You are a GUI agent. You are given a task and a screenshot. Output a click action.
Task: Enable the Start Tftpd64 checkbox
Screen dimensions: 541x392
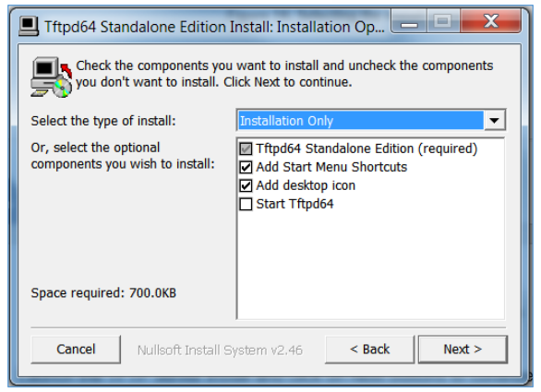pos(246,204)
